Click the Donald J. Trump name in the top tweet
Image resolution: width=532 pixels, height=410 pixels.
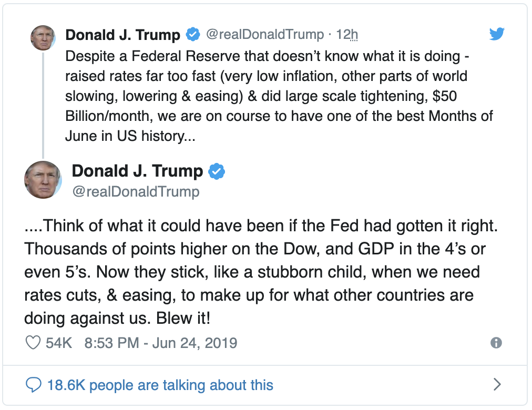(x=122, y=35)
